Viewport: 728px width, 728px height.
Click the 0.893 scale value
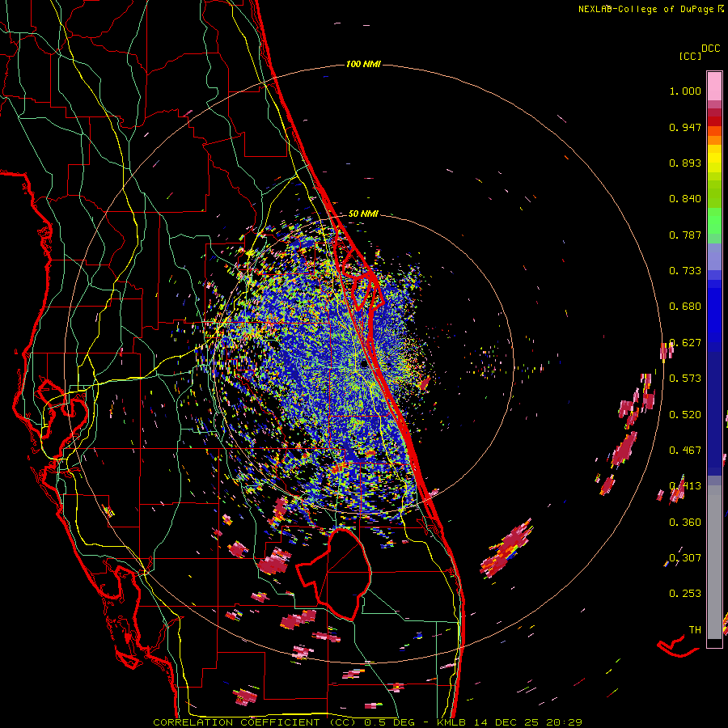(685, 163)
